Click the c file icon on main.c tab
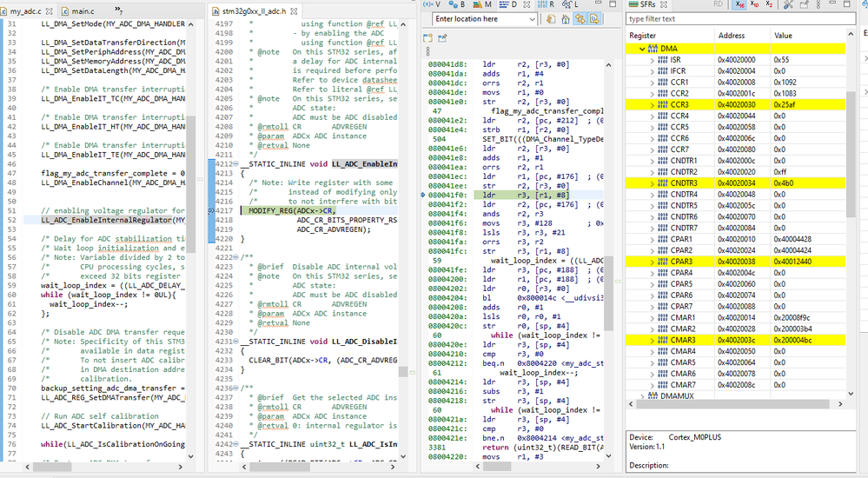This screenshot has height=478, width=868. pyautogui.click(x=65, y=11)
